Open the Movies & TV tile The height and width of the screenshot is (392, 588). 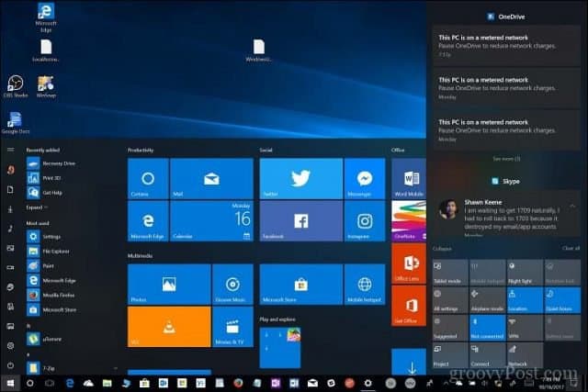[x=232, y=327]
